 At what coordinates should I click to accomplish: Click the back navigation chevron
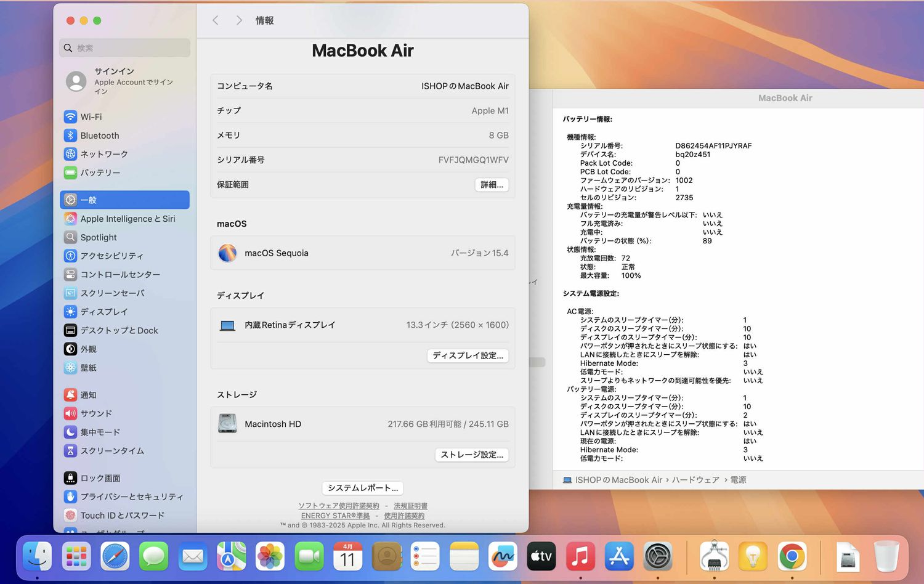(x=216, y=20)
